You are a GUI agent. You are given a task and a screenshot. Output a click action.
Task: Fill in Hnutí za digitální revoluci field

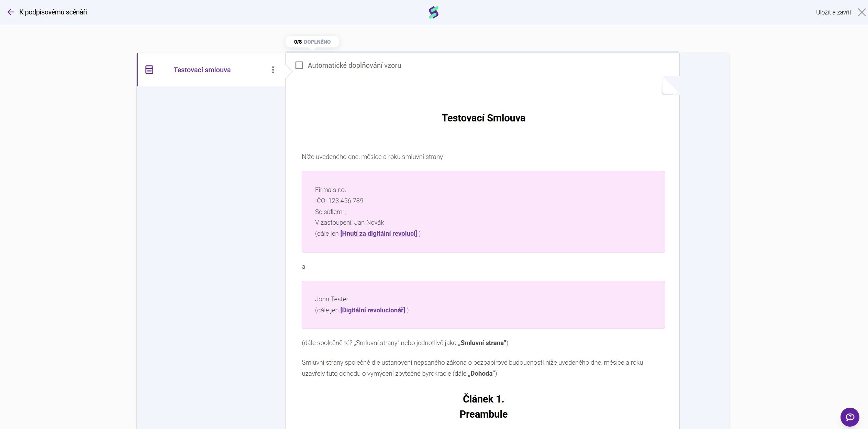tap(379, 234)
